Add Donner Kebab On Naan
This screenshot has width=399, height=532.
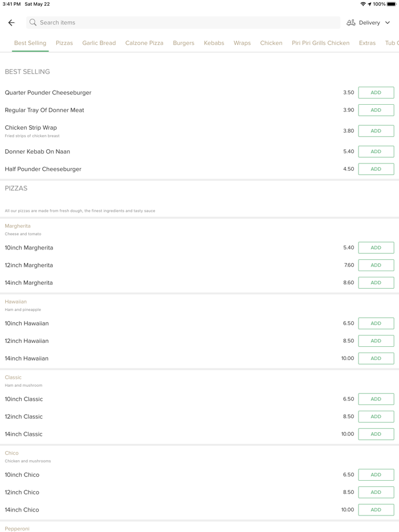(376, 152)
